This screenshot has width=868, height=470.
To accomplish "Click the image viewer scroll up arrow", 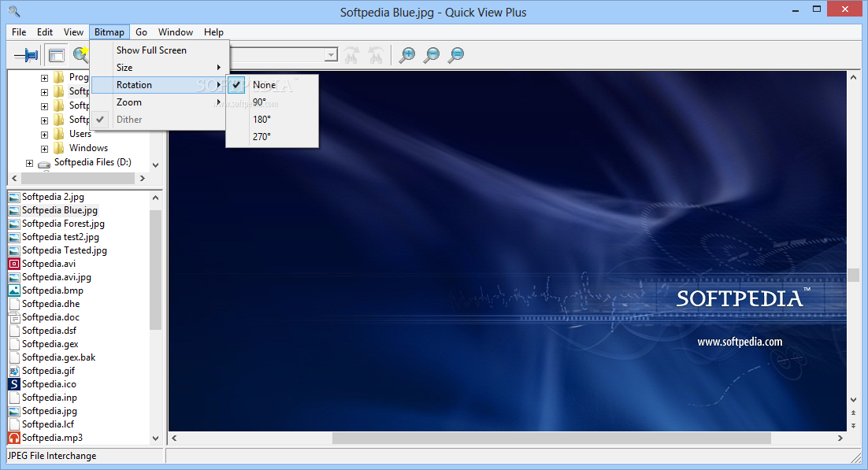I will (853, 78).
